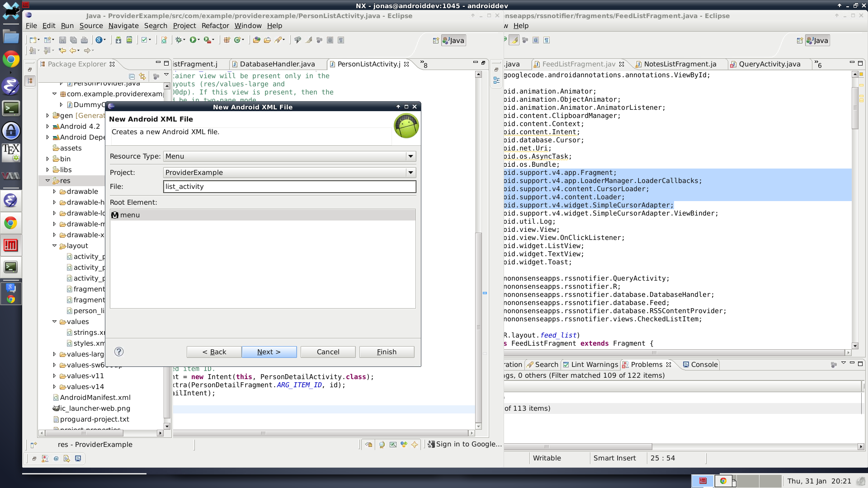Expand the values-v11 folder
This screenshot has width=868, height=488.
pos(54,376)
